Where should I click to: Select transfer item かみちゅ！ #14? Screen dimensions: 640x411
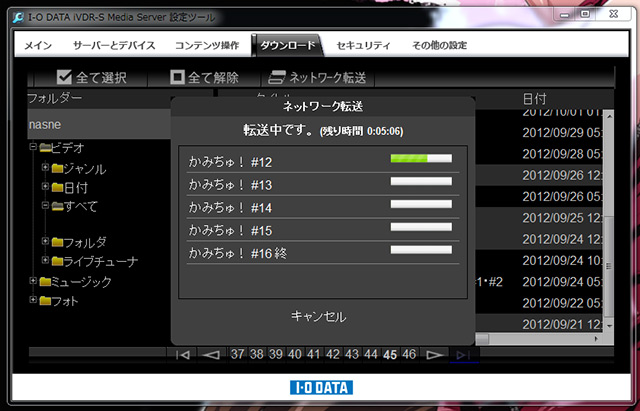[323, 207]
